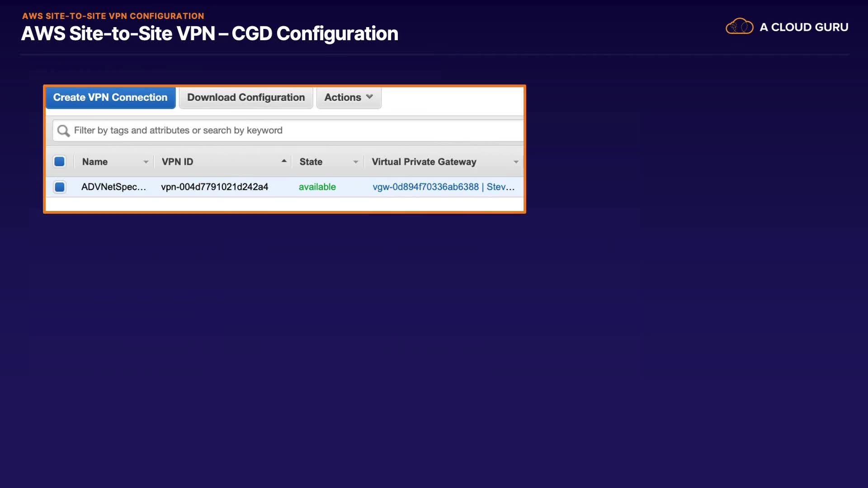Expand the Name column dropdown arrow
The height and width of the screenshot is (488, 868).
click(x=146, y=162)
